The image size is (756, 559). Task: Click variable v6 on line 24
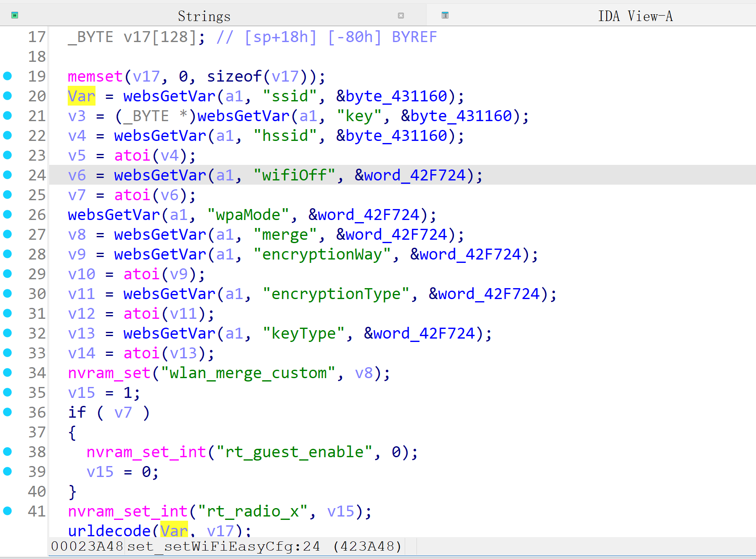77,175
